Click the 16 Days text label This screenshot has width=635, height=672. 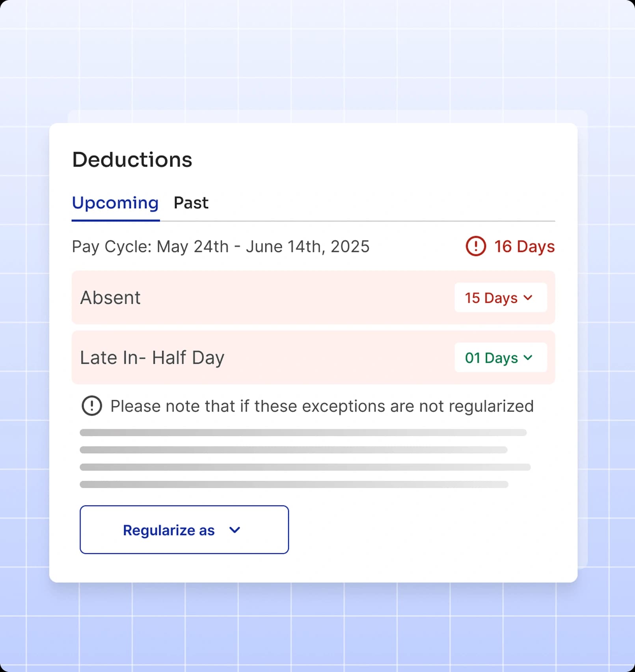(524, 246)
